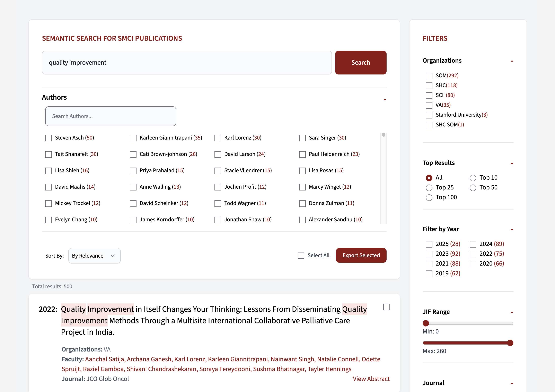Check the Select All box
Viewport: 555px width, 392px height.
click(x=301, y=256)
